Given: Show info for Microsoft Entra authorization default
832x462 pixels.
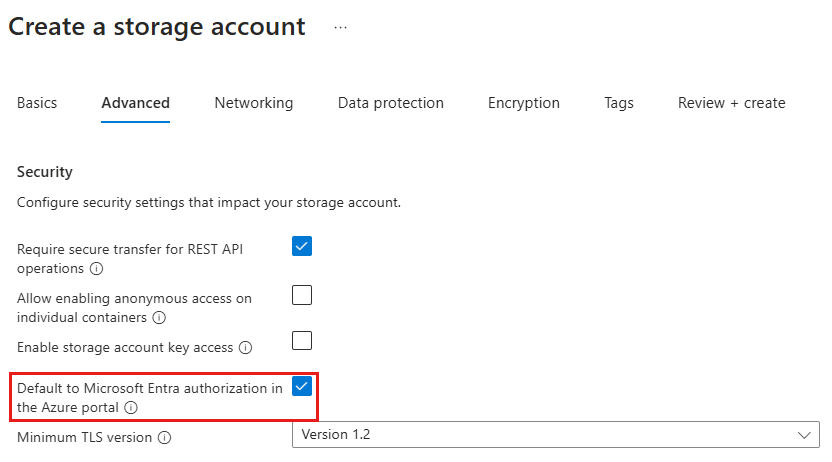Looking at the screenshot, I should pyautogui.click(x=131, y=408).
